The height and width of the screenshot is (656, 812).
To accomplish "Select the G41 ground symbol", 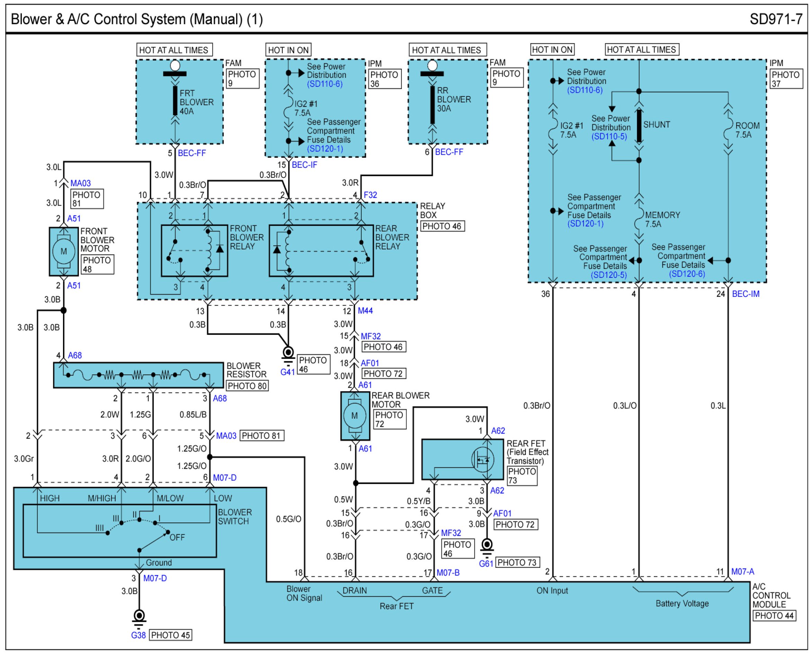I will click(288, 356).
